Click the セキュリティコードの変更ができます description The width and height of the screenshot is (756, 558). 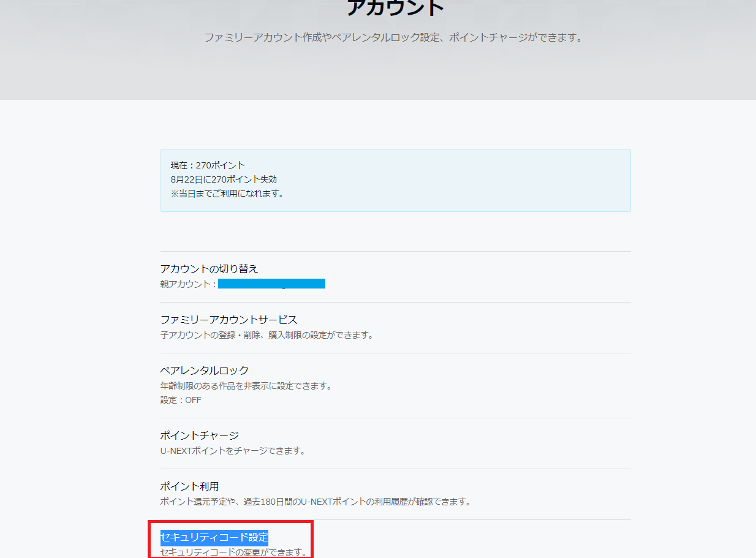click(233, 552)
